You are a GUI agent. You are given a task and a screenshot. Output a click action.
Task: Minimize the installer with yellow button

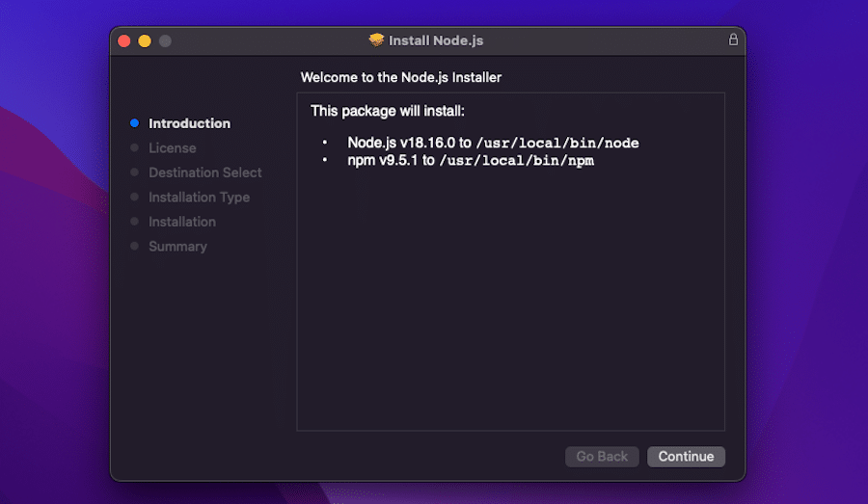145,40
